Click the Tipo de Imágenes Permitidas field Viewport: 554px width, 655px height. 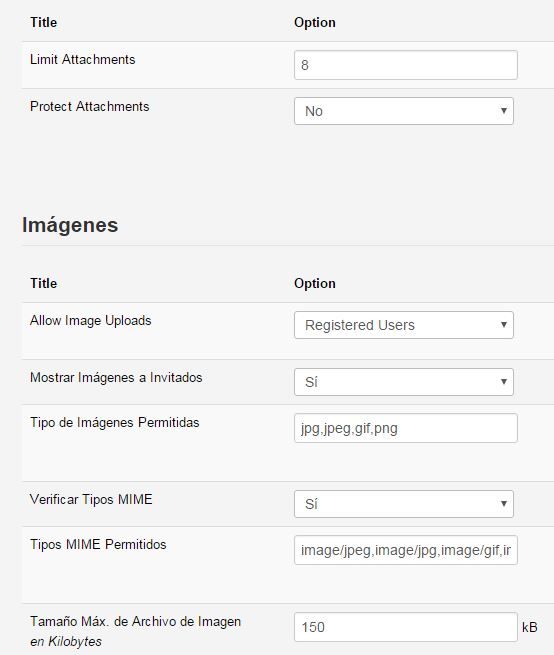click(406, 428)
